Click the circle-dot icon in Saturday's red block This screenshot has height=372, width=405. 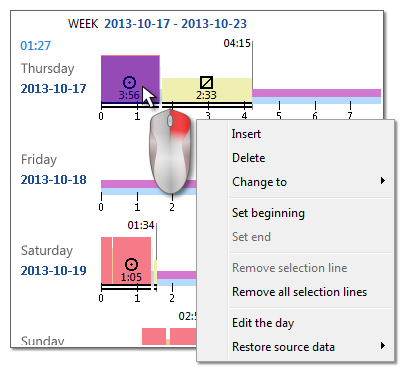[x=131, y=264]
